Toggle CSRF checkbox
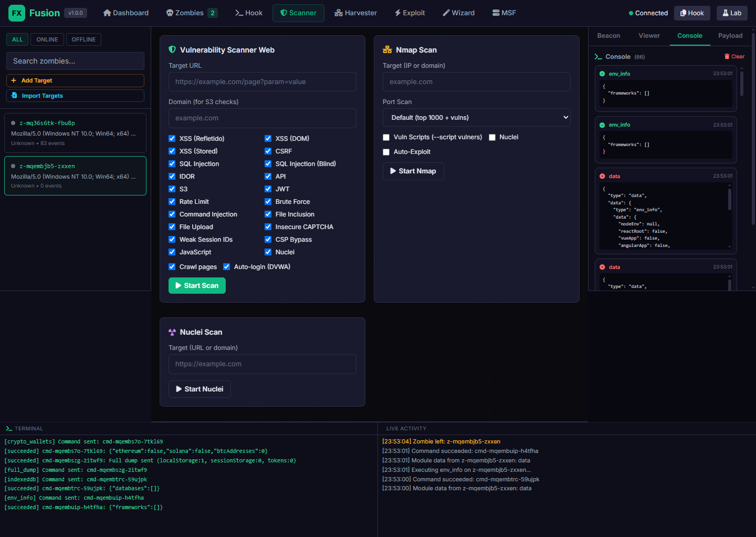Image resolution: width=756 pixels, height=537 pixels. pos(268,151)
